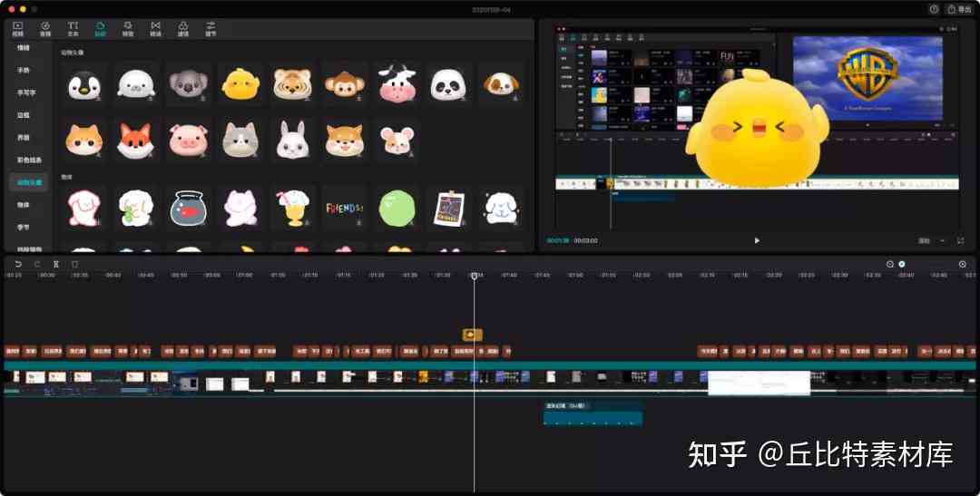This screenshot has height=496, width=980.
Task: Pick the orange cat sticker
Action: tap(83, 140)
